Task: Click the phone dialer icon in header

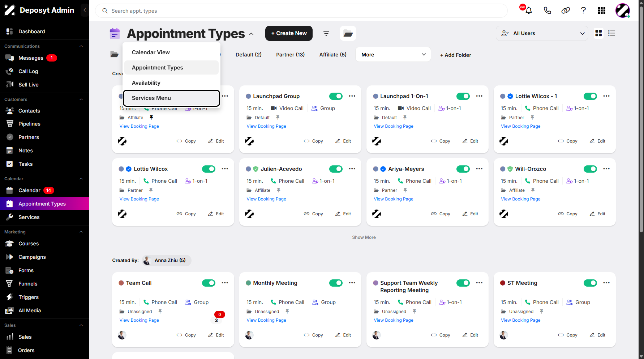Action: point(547,10)
